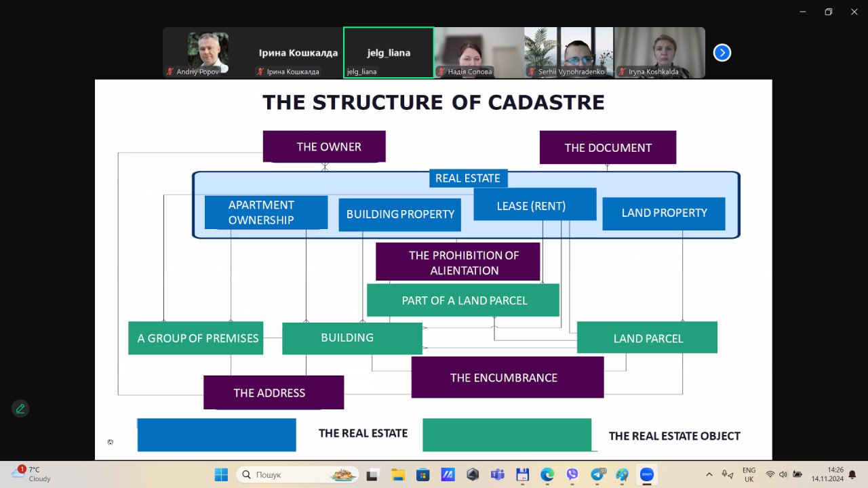The width and height of the screenshot is (868, 488).
Task: Click the LAND PROPERTY box
Action: (x=664, y=213)
